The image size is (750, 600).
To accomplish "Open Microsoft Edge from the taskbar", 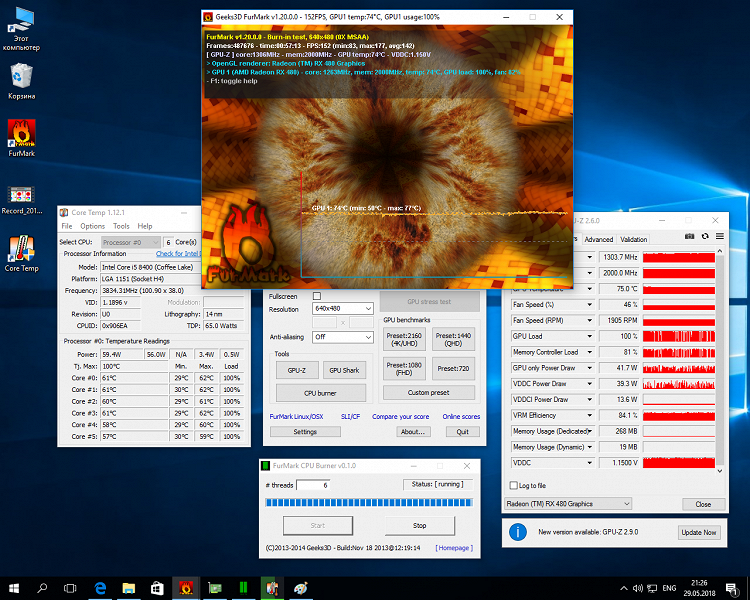I will point(101,587).
